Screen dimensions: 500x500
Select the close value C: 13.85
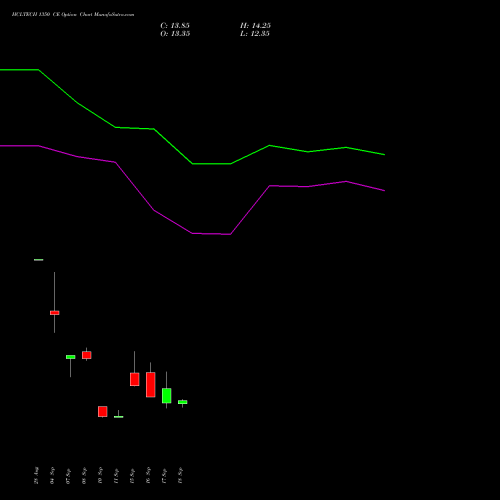tap(175, 26)
